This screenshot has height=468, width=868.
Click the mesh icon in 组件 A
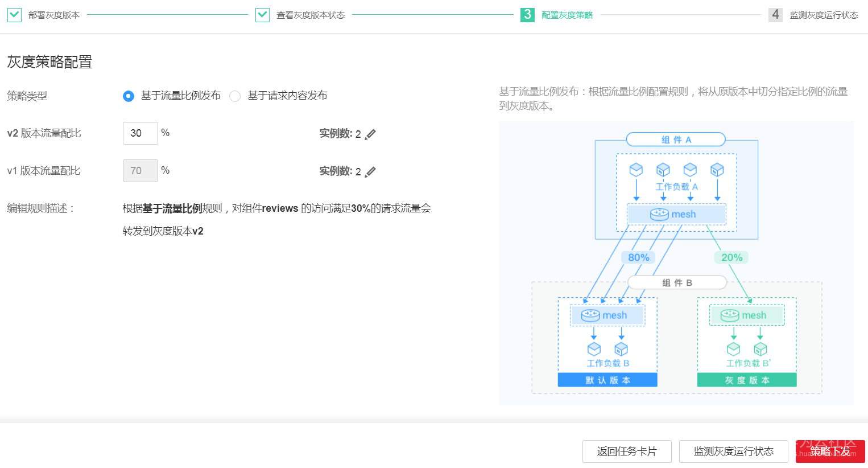659,214
